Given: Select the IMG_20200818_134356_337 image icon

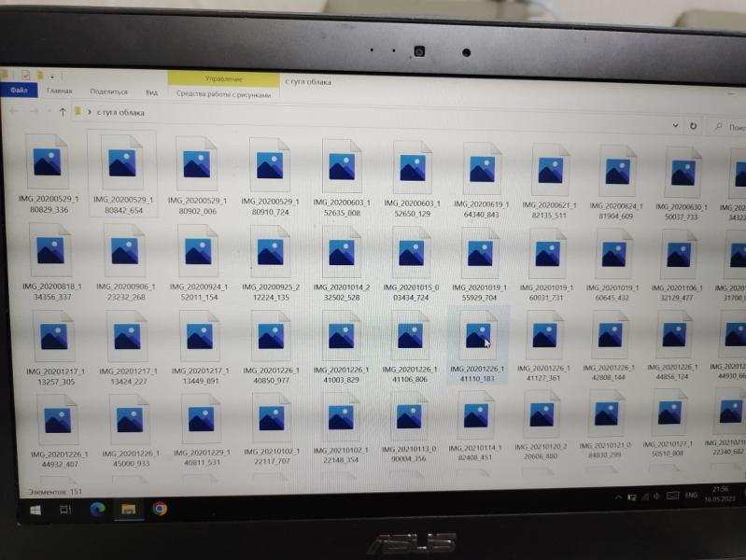Looking at the screenshot, I should point(50,250).
